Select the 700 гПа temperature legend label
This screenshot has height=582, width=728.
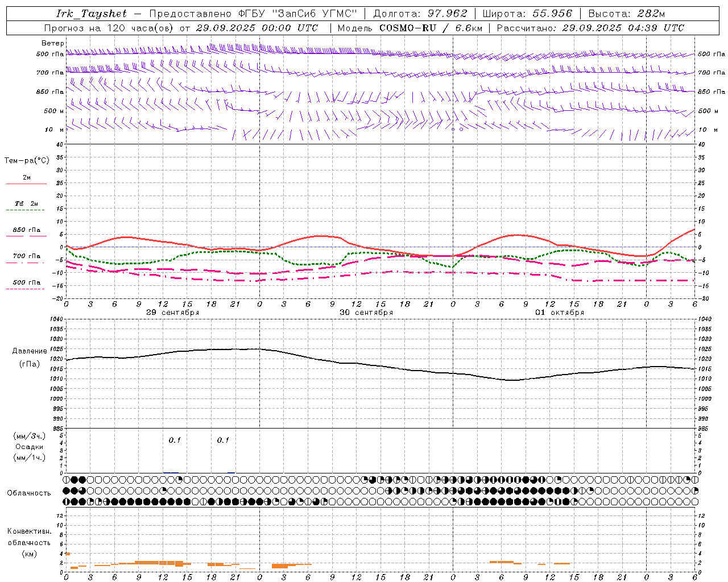click(27, 256)
